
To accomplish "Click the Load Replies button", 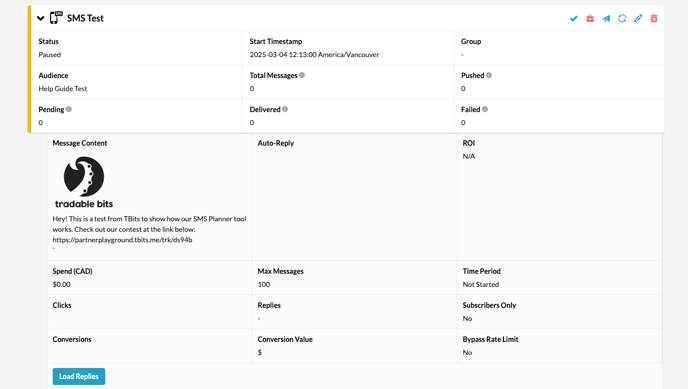I will point(79,376).
